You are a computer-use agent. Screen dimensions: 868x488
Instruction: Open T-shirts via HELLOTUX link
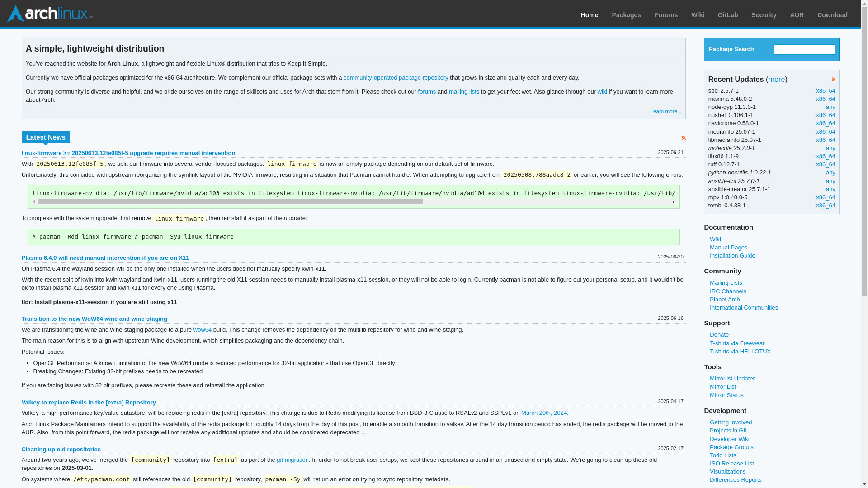740,352
